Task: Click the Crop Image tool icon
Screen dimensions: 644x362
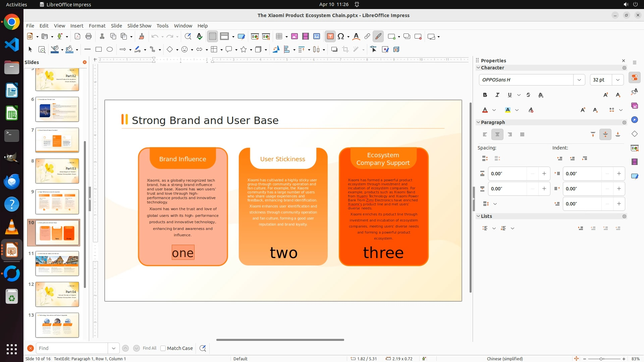Action: coord(345,50)
